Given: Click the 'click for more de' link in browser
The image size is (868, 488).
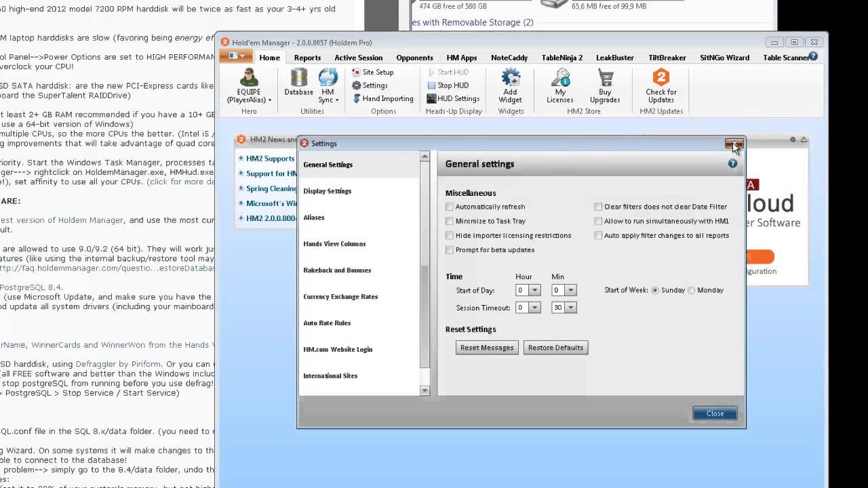Looking at the screenshot, I should coord(182,182).
